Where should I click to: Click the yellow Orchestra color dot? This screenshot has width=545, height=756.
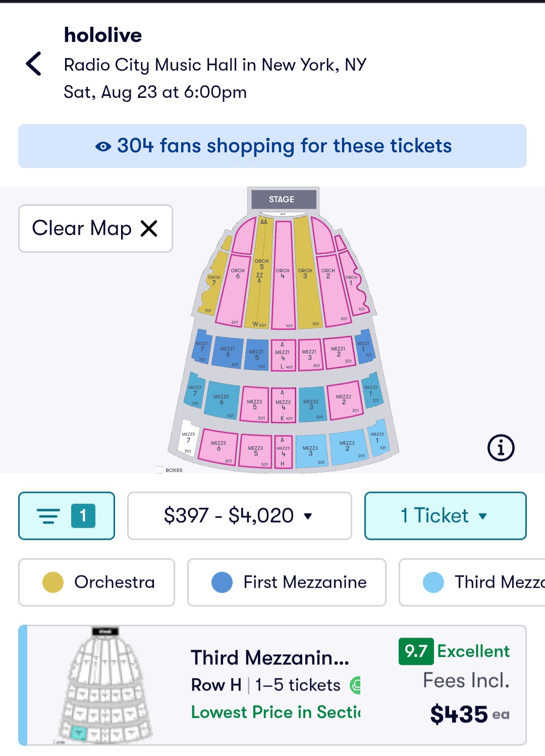point(53,582)
